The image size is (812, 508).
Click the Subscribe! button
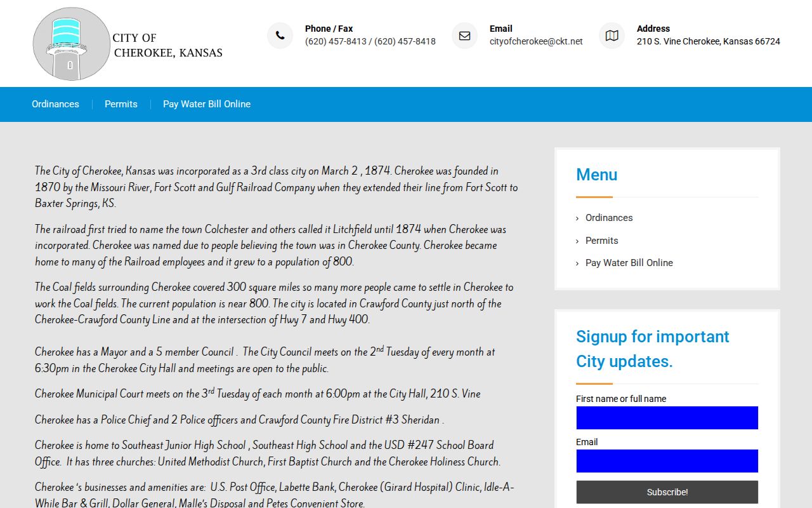[x=667, y=492]
